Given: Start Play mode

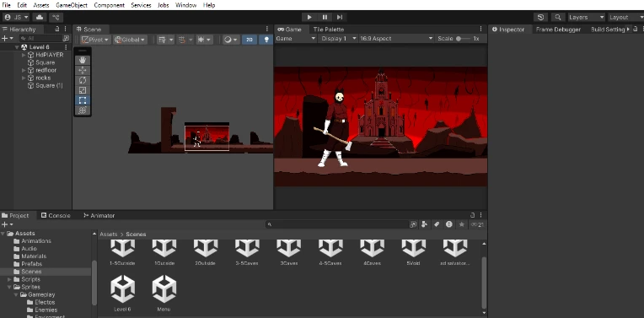Looking at the screenshot, I should (x=309, y=17).
